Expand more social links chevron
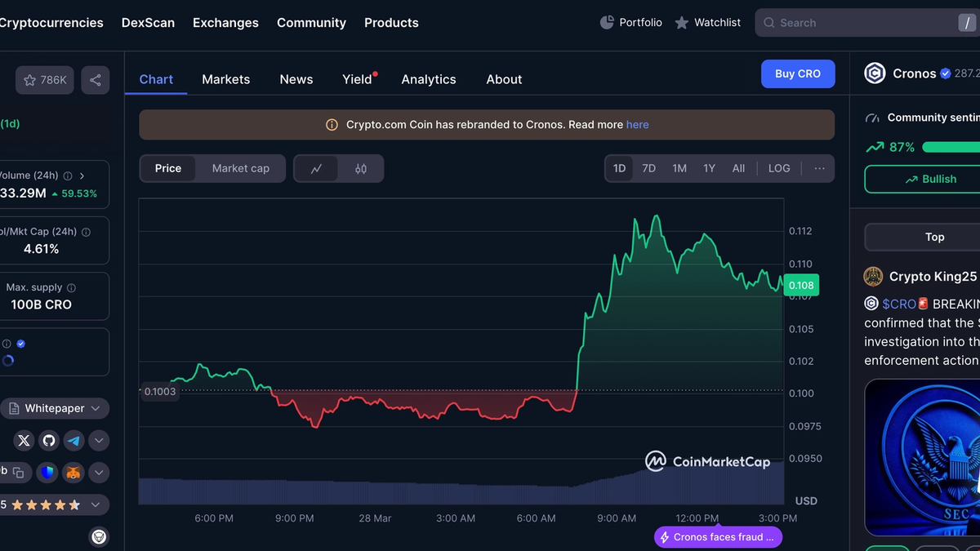 tap(98, 441)
